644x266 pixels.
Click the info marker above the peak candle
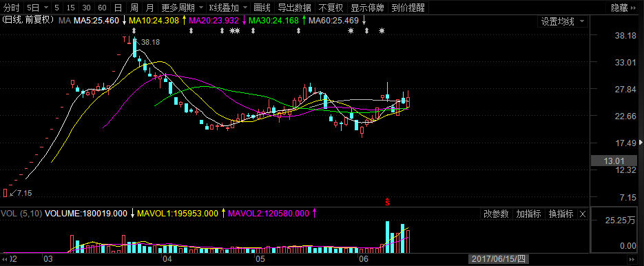[x=134, y=31]
